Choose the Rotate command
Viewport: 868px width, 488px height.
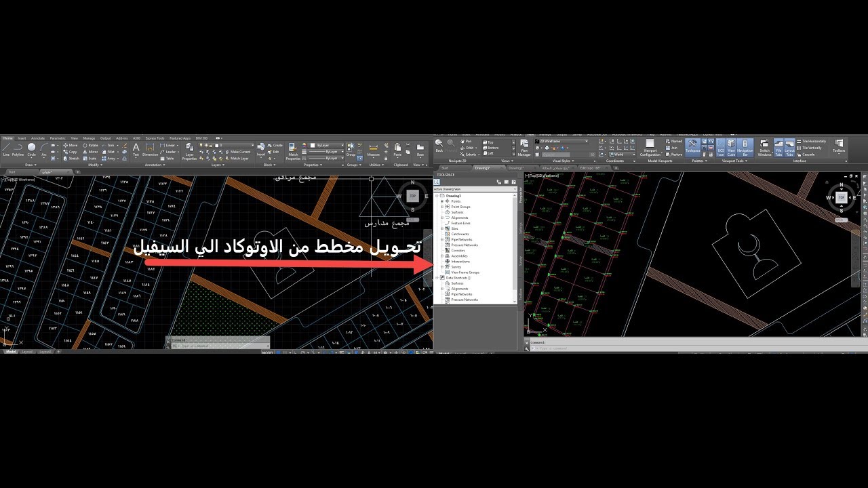click(91, 145)
